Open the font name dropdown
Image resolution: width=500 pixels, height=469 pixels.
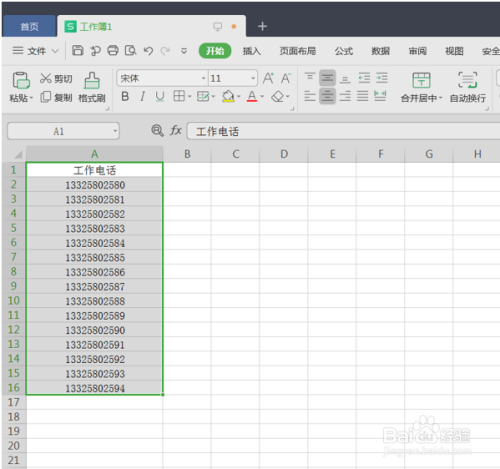[203, 78]
